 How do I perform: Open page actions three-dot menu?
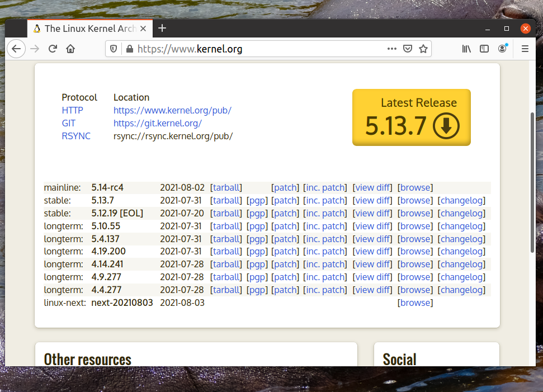392,49
